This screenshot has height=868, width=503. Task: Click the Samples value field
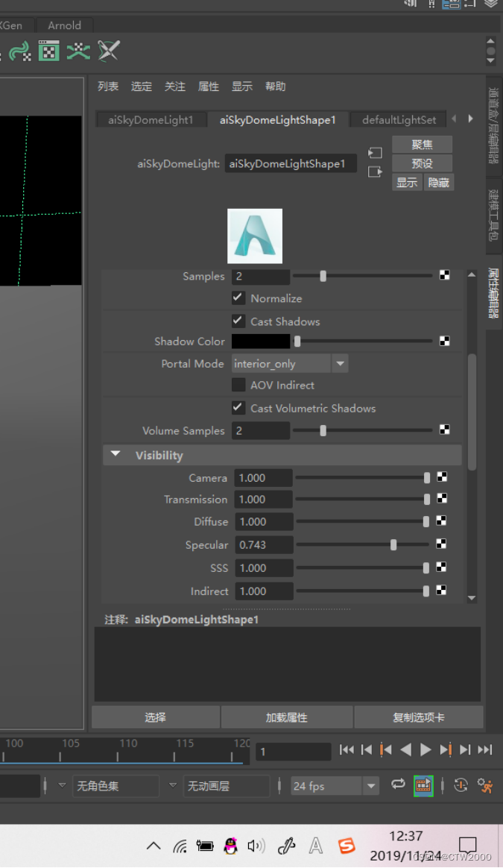(261, 276)
